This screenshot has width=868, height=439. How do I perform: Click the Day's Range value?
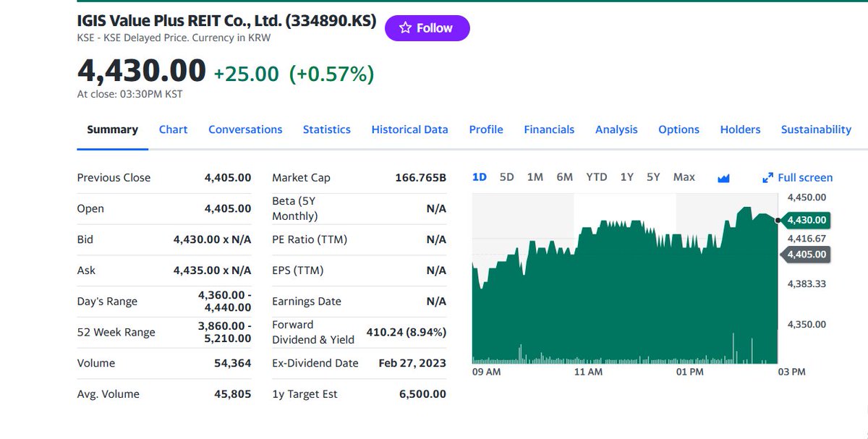coord(224,302)
